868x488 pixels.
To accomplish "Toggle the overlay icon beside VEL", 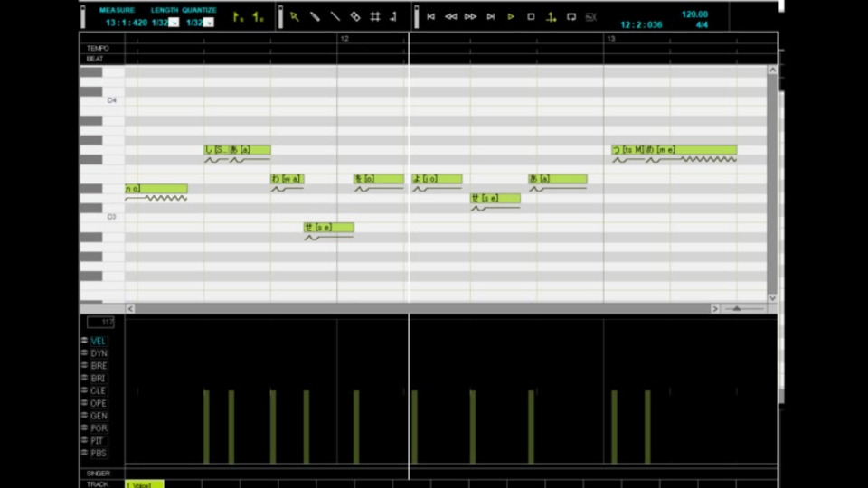I will [85, 341].
